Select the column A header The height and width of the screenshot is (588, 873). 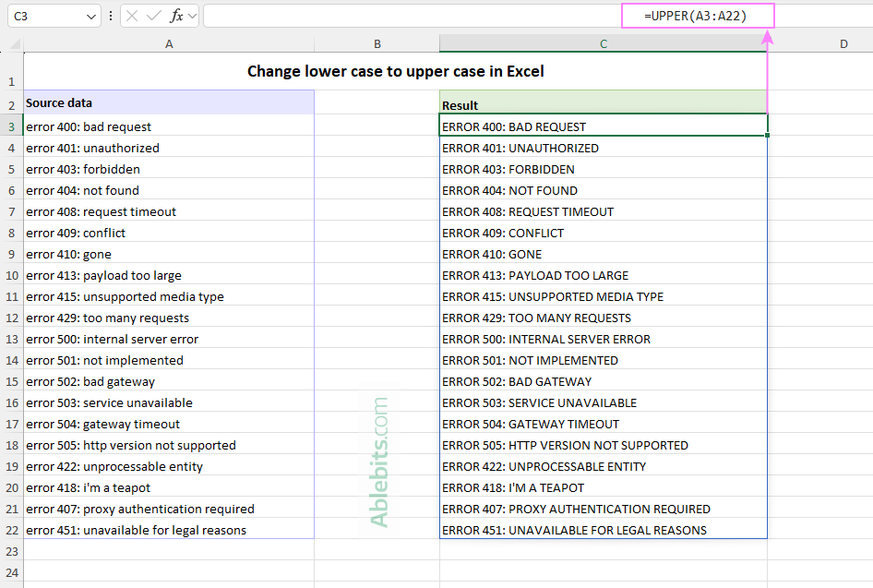[x=169, y=43]
